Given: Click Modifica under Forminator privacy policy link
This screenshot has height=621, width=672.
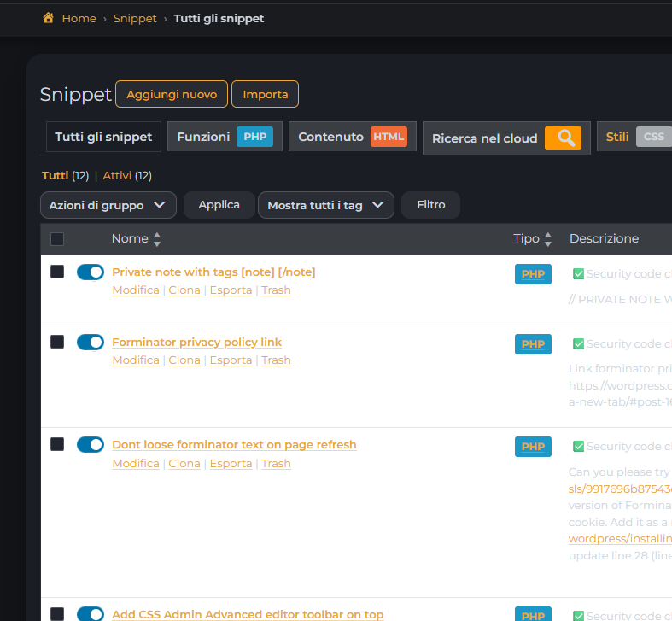Looking at the screenshot, I should [x=136, y=360].
